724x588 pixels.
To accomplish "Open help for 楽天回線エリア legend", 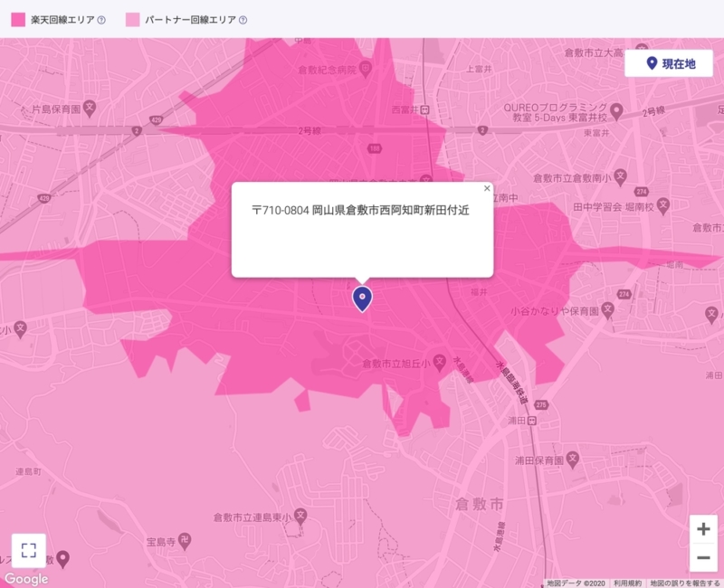I will click(101, 20).
